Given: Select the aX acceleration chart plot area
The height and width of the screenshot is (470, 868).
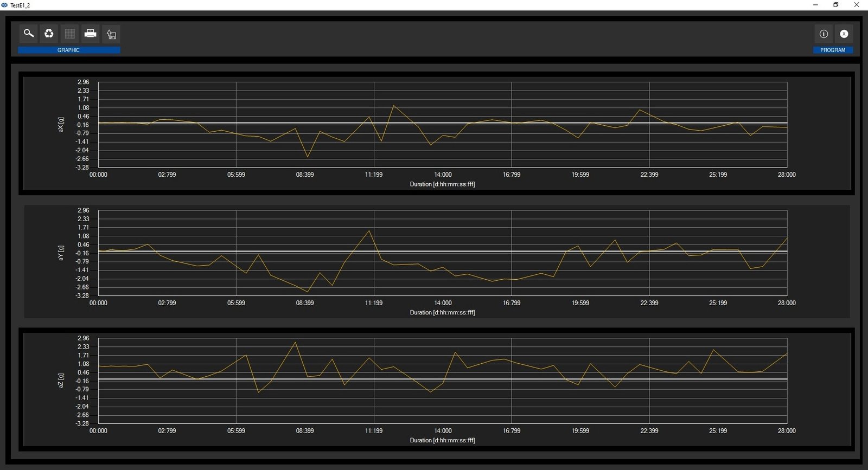Looking at the screenshot, I should [x=442, y=125].
